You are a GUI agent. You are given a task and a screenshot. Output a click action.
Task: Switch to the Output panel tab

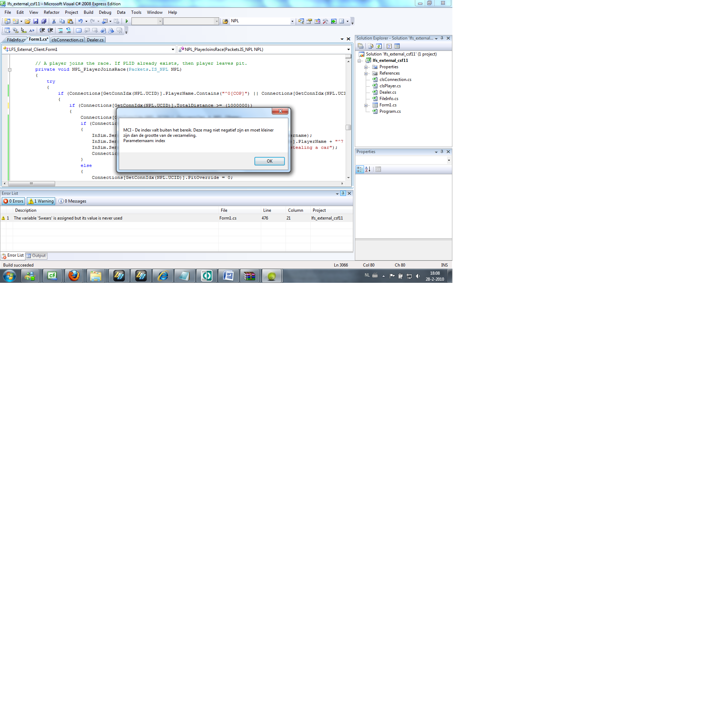coord(36,256)
